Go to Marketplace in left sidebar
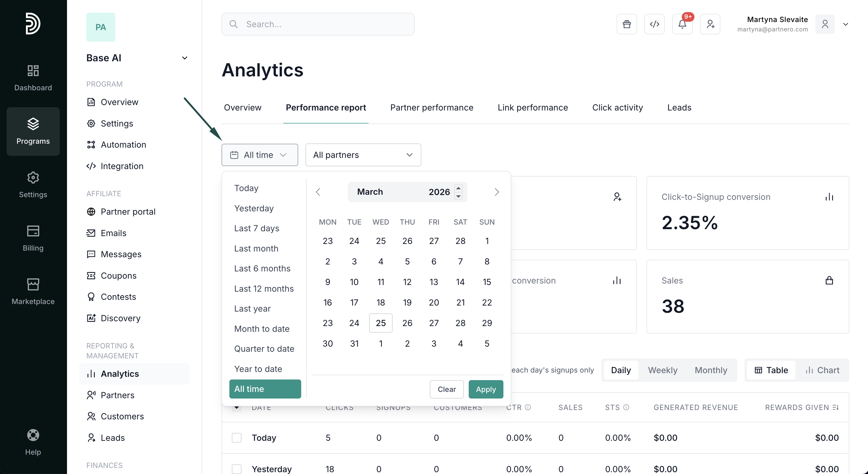Screen dimensions: 868x474 pos(33,291)
